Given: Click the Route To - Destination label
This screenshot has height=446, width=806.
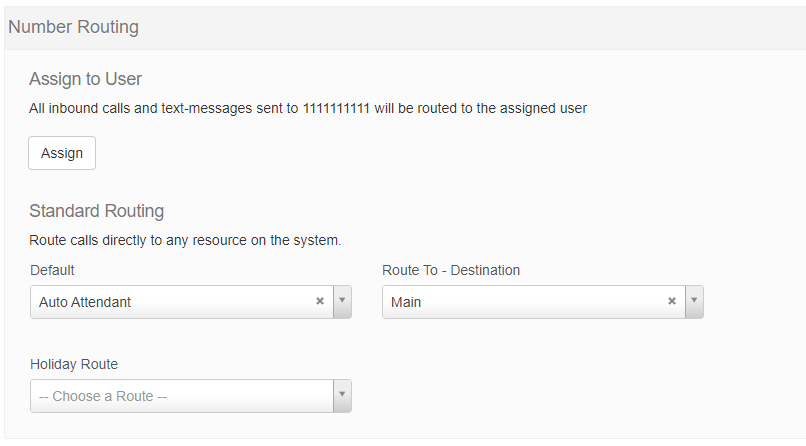Looking at the screenshot, I should (x=451, y=270).
